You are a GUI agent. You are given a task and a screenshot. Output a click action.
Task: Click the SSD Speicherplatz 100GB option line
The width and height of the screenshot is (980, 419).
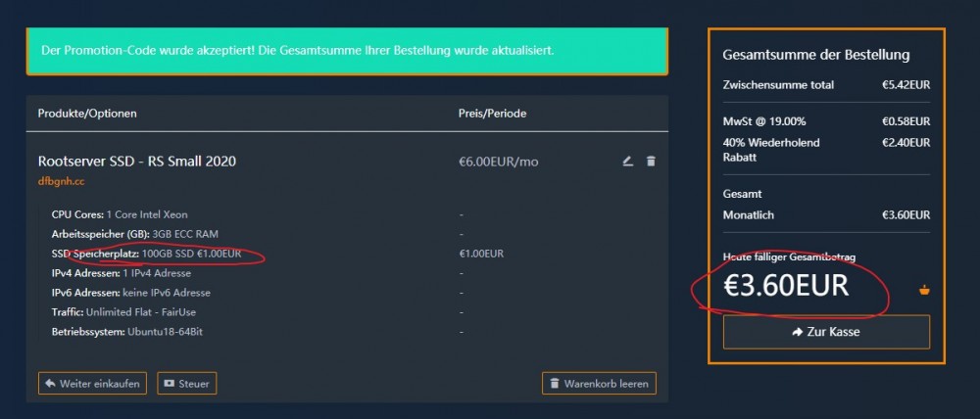pyautogui.click(x=146, y=254)
